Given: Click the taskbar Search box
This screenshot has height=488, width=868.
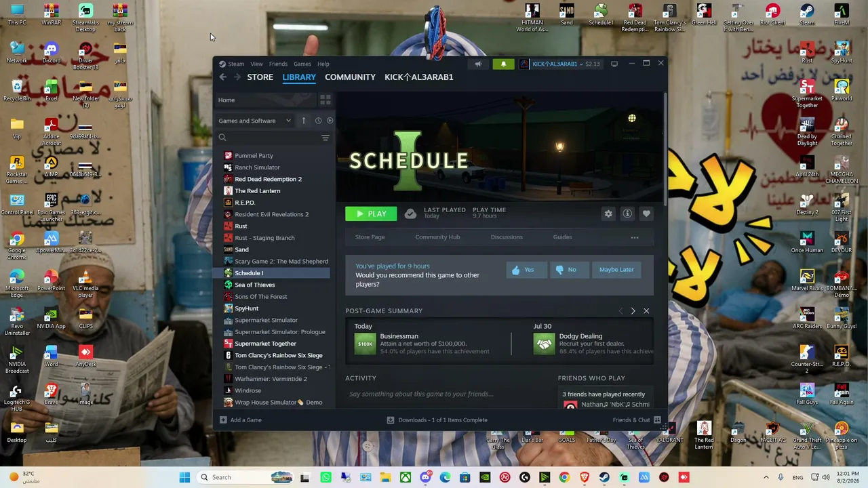Looking at the screenshot, I should [x=246, y=477].
